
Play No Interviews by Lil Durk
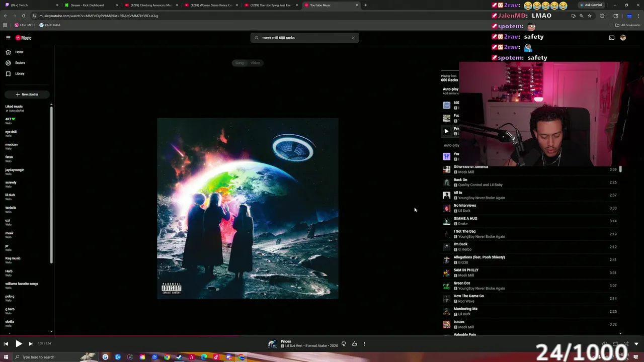[530, 208]
